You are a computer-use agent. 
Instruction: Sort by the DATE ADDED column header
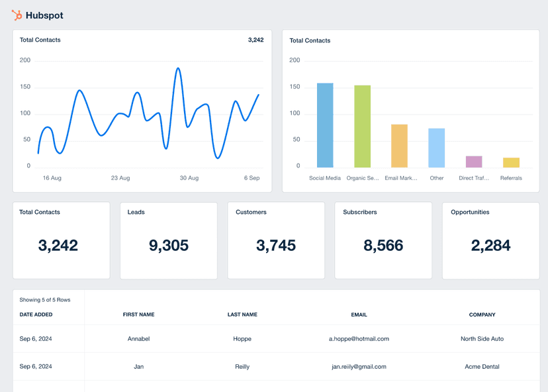pyautogui.click(x=36, y=315)
